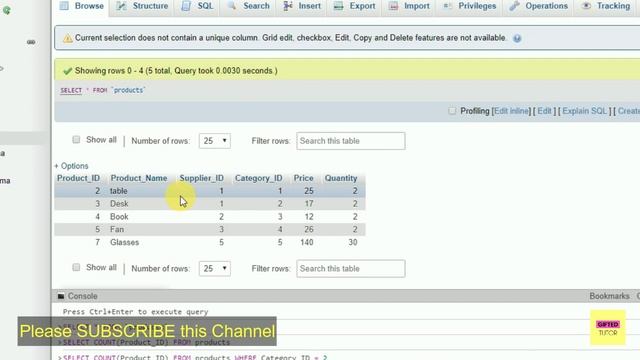Screen dimensions: 640x360
Task: Click the yellow warning triangle icon
Action: (68, 38)
